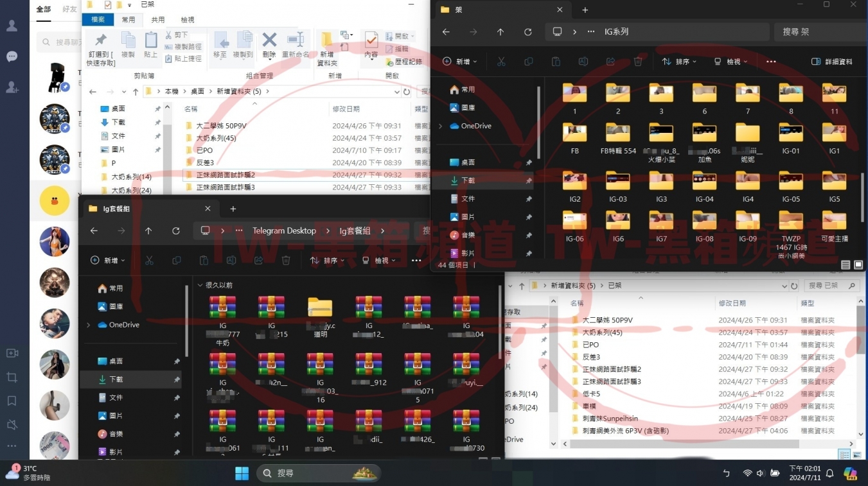Click the 複製到 copy-to ribbon icon
Viewport: 868px width, 486px height.
244,45
